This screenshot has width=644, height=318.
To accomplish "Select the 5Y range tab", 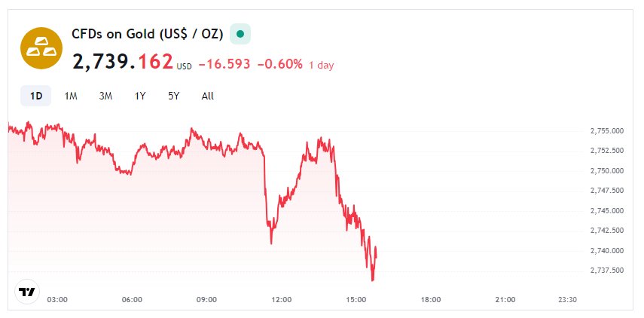I will (174, 96).
